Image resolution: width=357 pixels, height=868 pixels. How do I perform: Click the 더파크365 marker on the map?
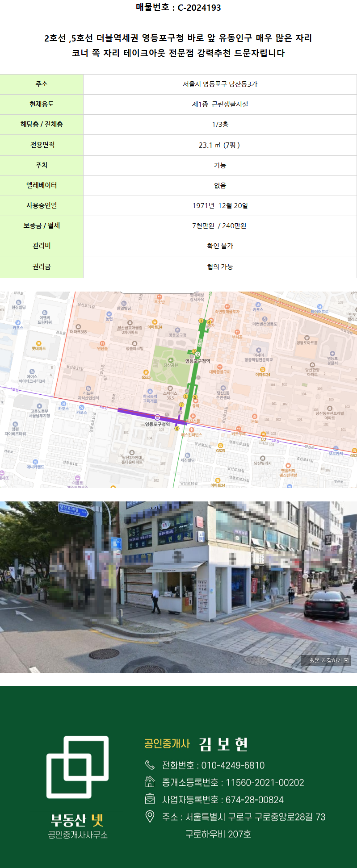(78, 327)
